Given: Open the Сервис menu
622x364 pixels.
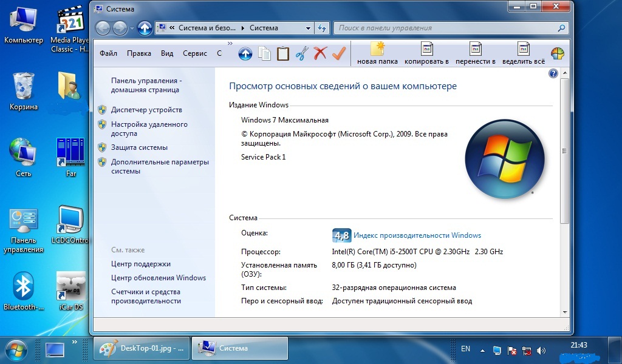Looking at the screenshot, I should 194,53.
